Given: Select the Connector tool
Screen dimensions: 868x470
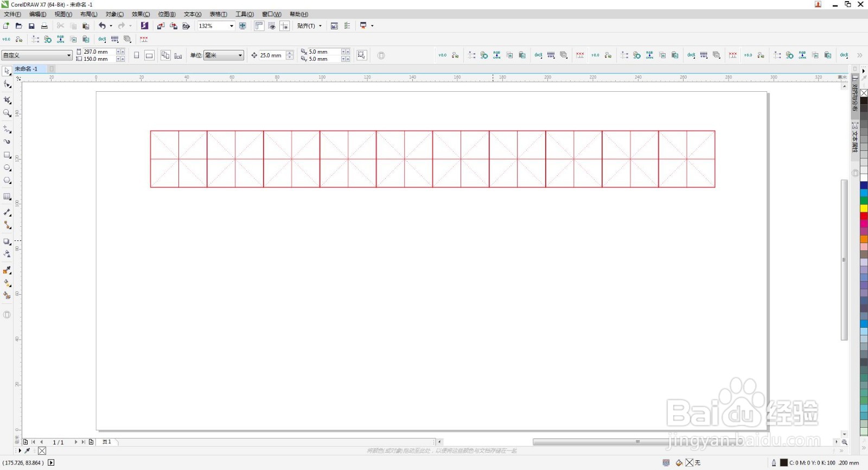Looking at the screenshot, I should click(x=7, y=225).
